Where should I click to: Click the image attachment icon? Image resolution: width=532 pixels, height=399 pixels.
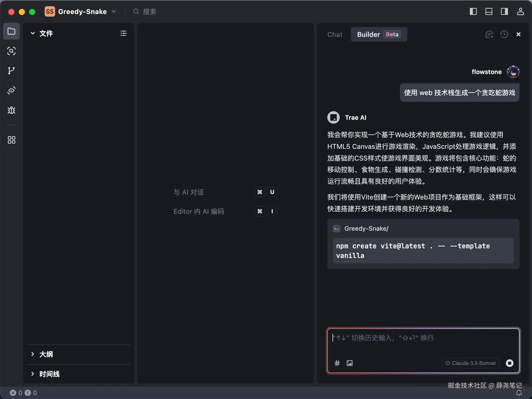(350, 363)
